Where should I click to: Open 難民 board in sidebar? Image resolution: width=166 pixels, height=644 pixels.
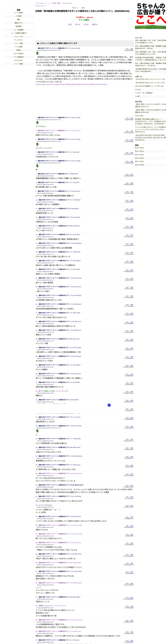coord(18,20)
